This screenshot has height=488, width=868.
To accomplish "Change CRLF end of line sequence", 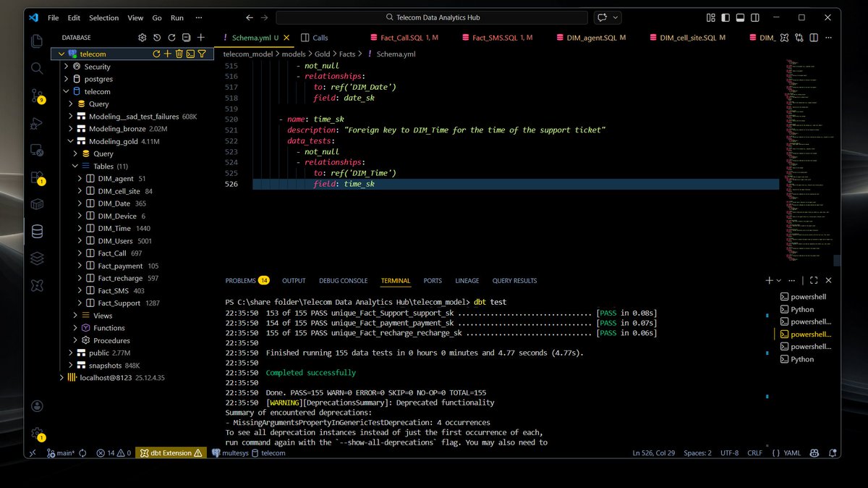I will pos(754,453).
